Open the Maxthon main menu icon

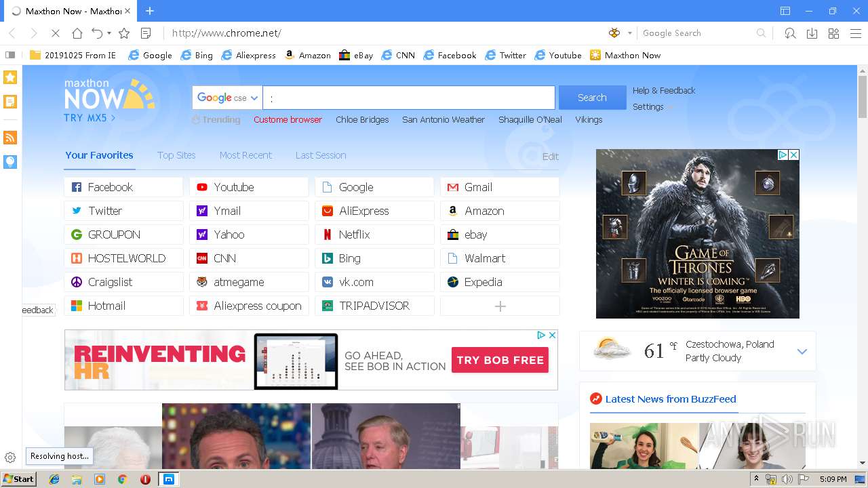pos(855,33)
